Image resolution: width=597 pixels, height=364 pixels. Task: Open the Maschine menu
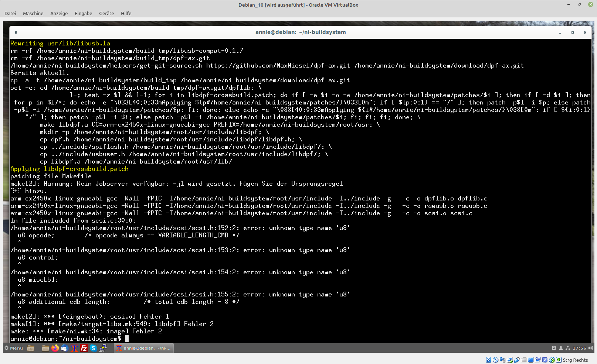(33, 13)
